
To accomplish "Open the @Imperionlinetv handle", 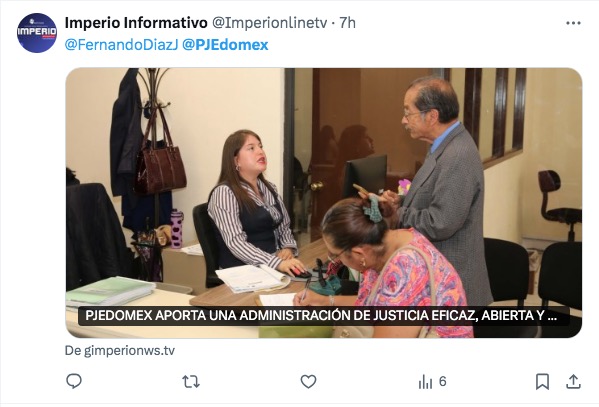I will (269, 23).
